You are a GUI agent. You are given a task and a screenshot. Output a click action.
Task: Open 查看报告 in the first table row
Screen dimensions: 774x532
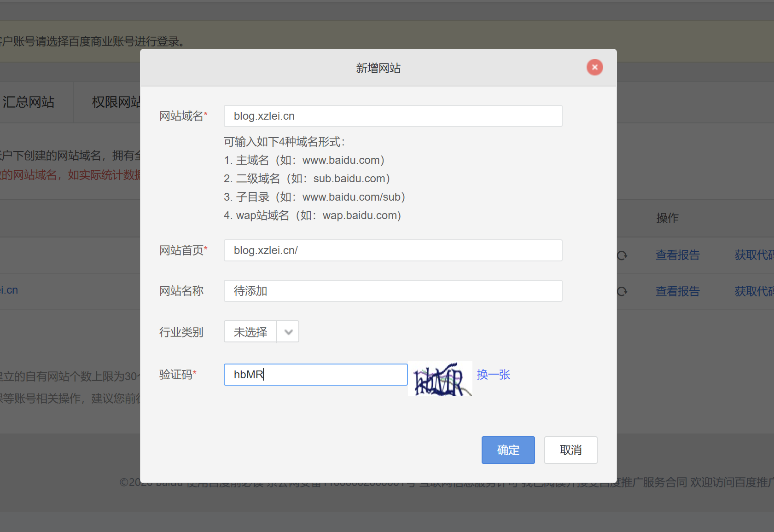677,255
